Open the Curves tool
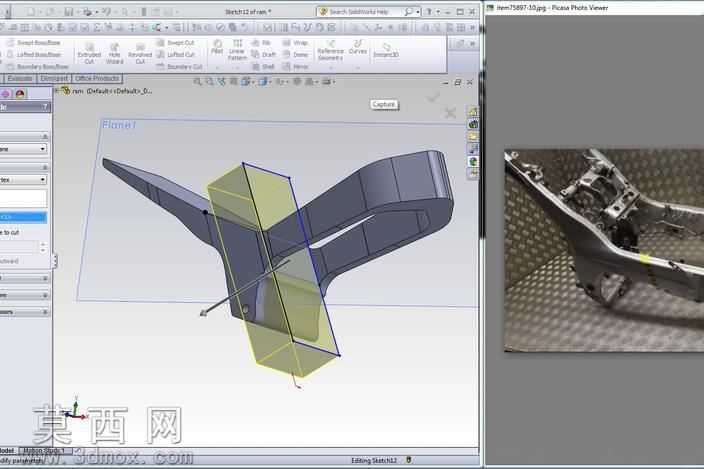The image size is (704, 469). pyautogui.click(x=358, y=47)
